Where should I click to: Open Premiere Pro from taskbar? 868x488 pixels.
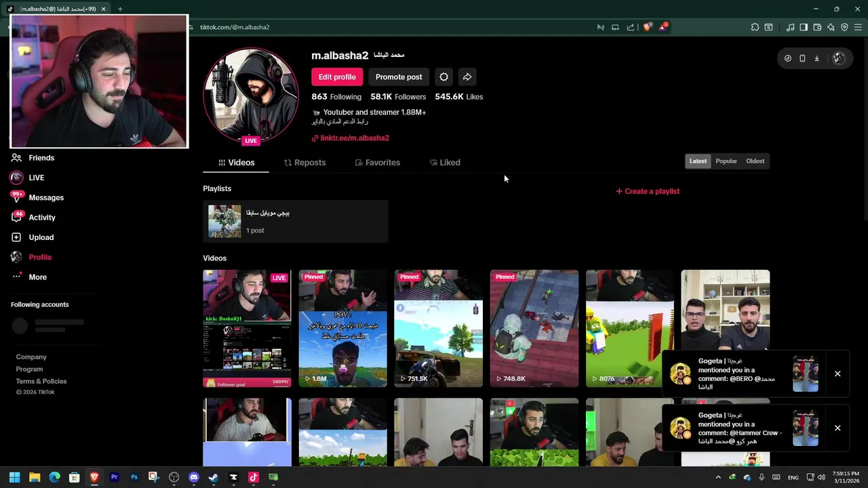[114, 477]
